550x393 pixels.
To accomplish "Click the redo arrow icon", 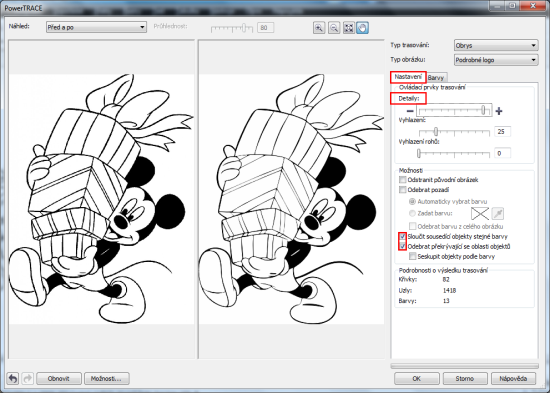I will 27,378.
